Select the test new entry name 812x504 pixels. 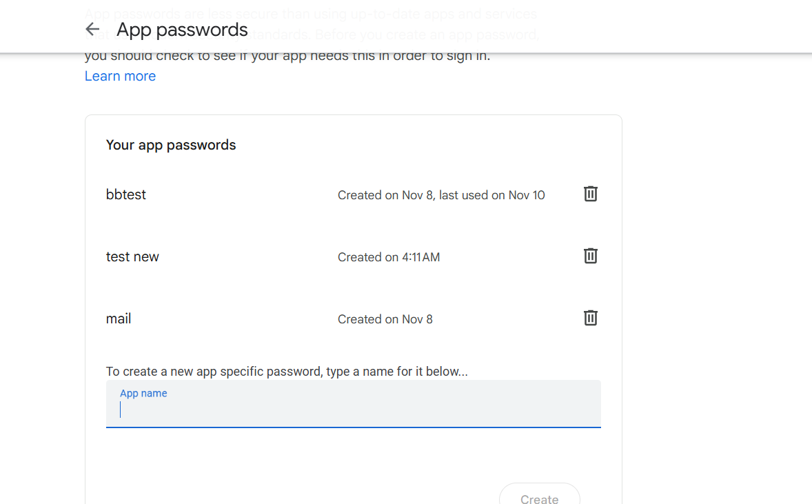tap(132, 257)
